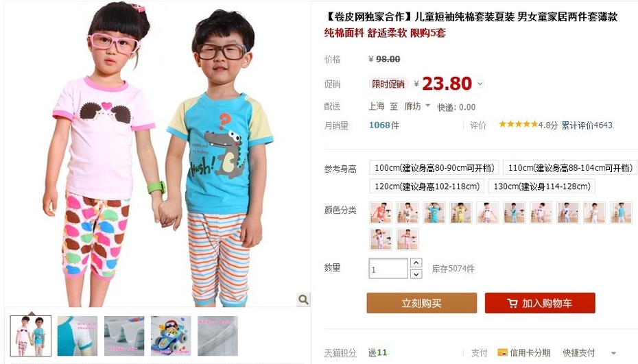
Task: Open the 累计评价4643 reviews link
Action: pyautogui.click(x=587, y=125)
